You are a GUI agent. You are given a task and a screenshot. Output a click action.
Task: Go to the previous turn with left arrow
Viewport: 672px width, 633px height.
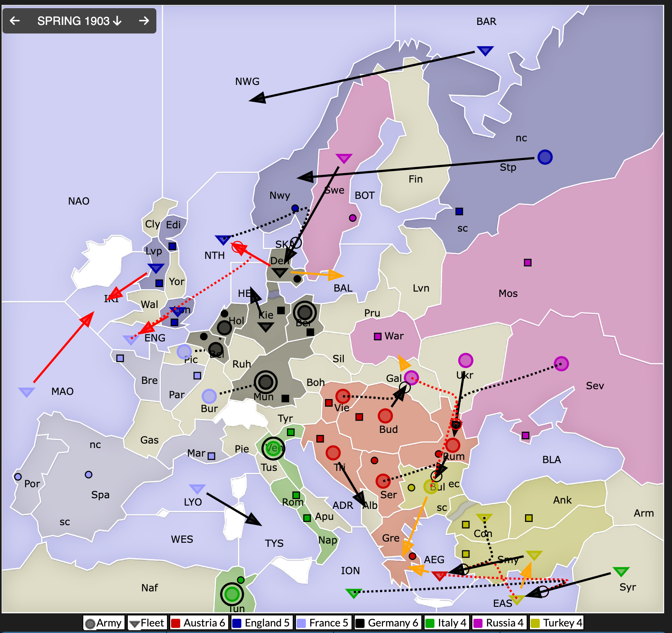tap(15, 21)
